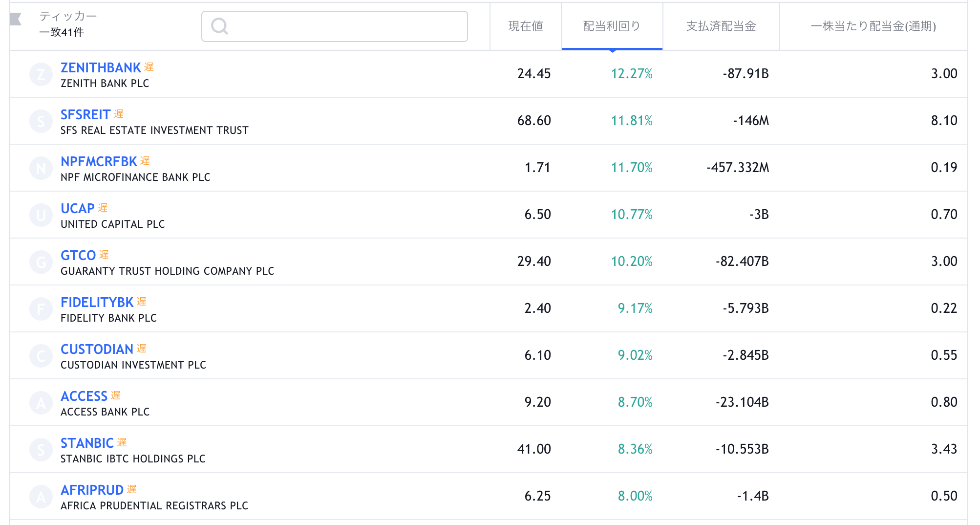Click the delayed-data badge next to STANBIC
Viewport: 980px width, 525px height.
tap(122, 442)
